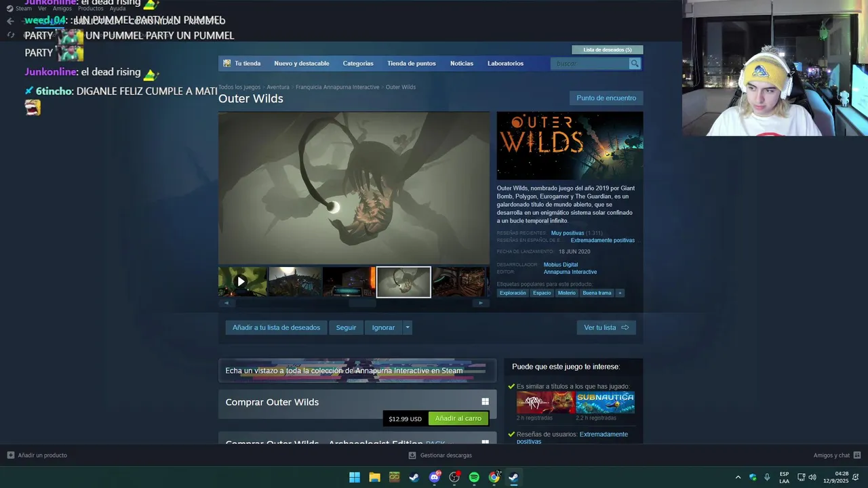
Task: Open Windows Security tray icon
Action: [x=753, y=477]
